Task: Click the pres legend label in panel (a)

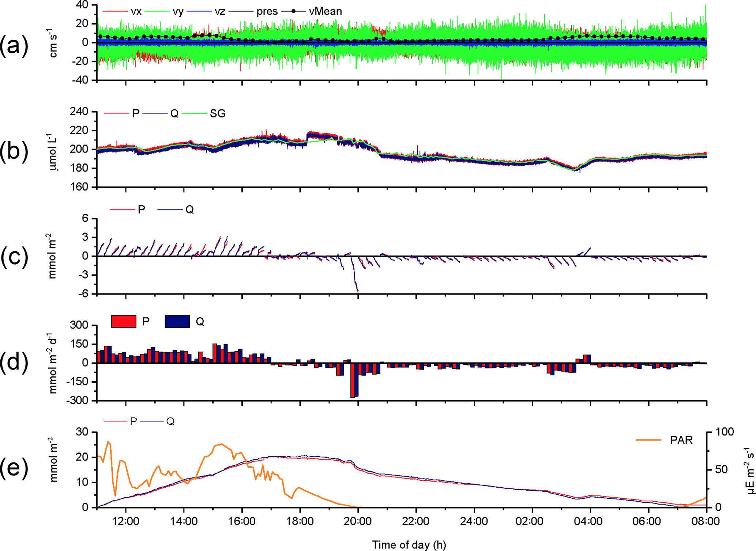Action: pos(267,11)
